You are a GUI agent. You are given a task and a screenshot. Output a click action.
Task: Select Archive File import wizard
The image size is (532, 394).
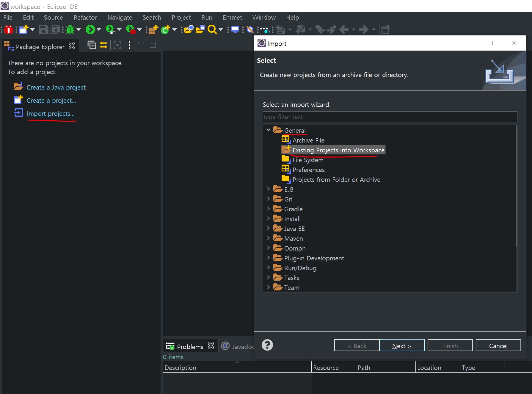click(308, 140)
